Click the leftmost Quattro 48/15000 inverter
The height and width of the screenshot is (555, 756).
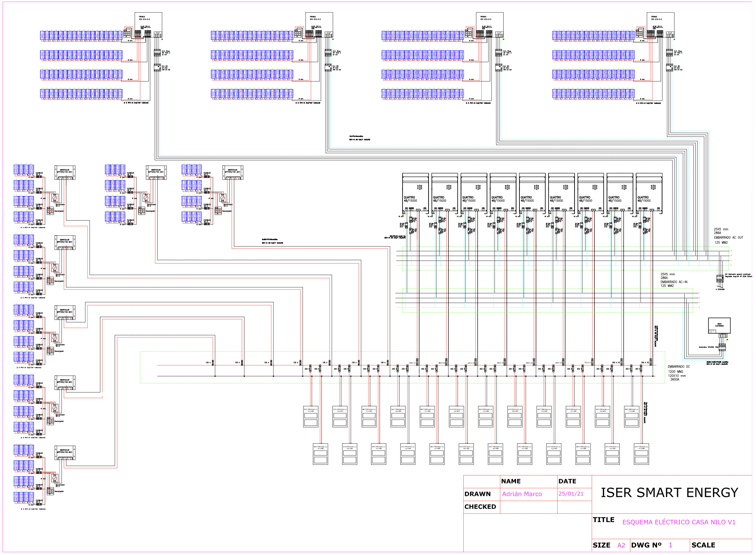click(x=415, y=192)
